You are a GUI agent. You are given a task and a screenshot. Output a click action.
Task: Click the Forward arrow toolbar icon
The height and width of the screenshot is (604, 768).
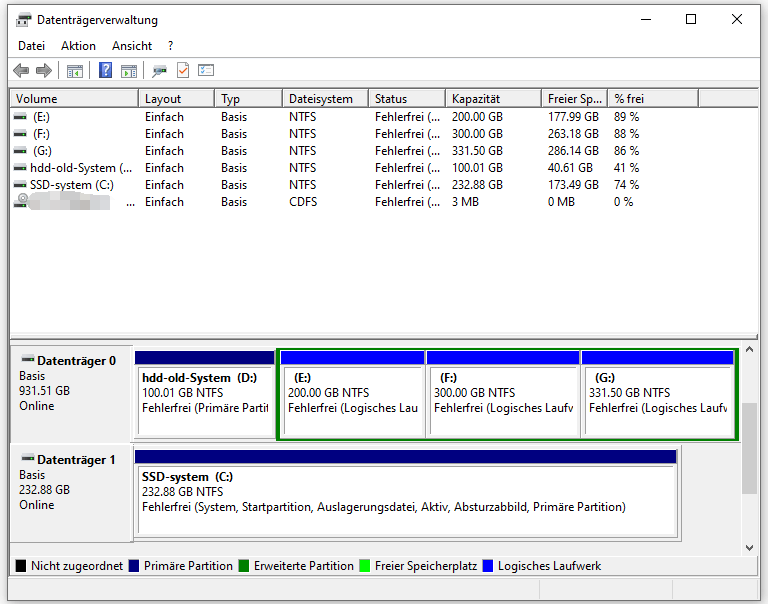[x=43, y=70]
